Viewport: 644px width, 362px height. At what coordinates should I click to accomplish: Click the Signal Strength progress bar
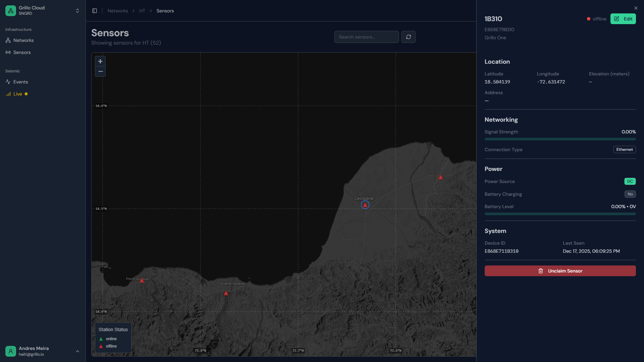[x=560, y=139]
